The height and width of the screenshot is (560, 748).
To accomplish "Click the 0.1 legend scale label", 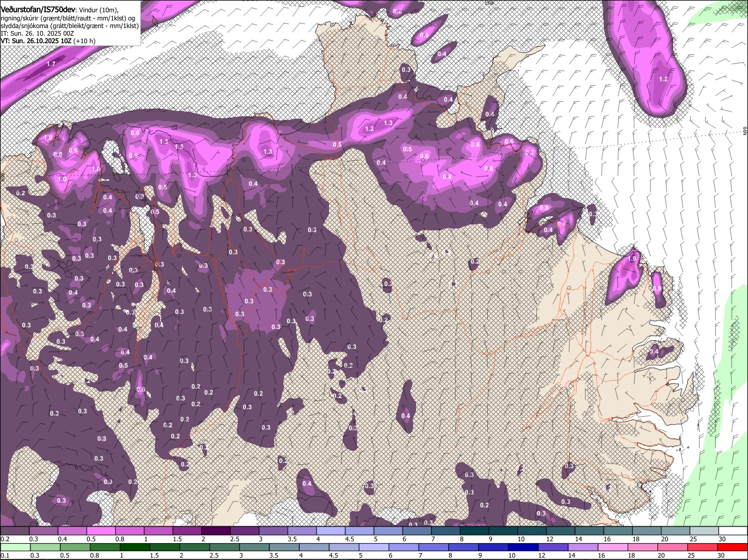I will [x=5, y=555].
